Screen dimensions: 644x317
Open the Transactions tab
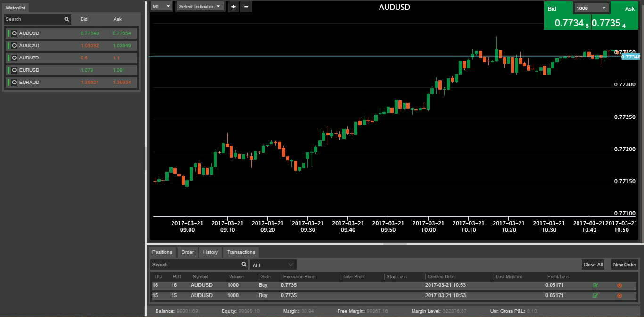[241, 252]
